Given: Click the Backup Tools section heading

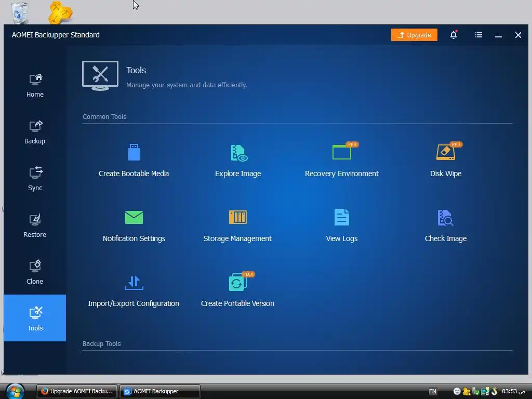Looking at the screenshot, I should point(101,344).
